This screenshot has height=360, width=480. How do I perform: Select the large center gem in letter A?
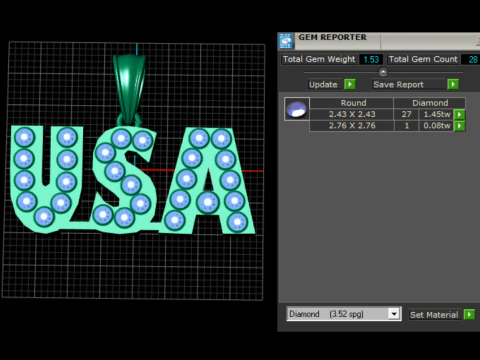(x=208, y=202)
